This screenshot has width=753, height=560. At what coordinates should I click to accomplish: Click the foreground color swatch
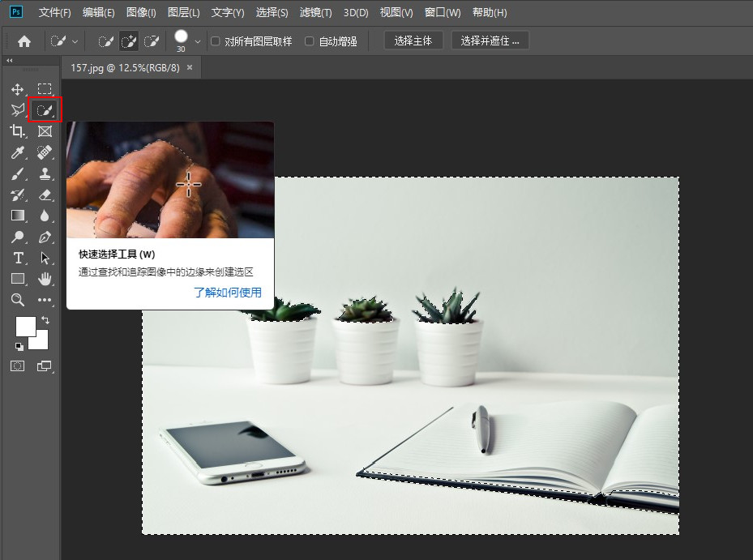coord(25,326)
